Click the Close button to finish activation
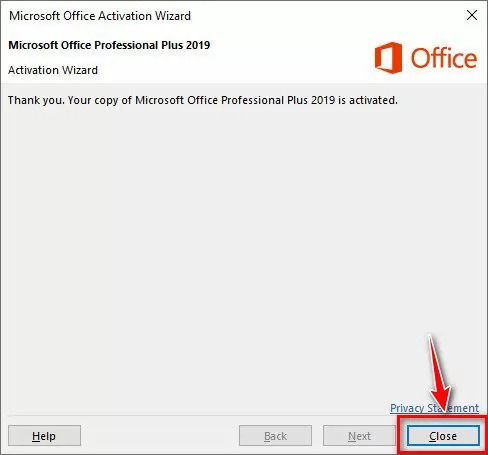The image size is (488, 455). click(443, 436)
